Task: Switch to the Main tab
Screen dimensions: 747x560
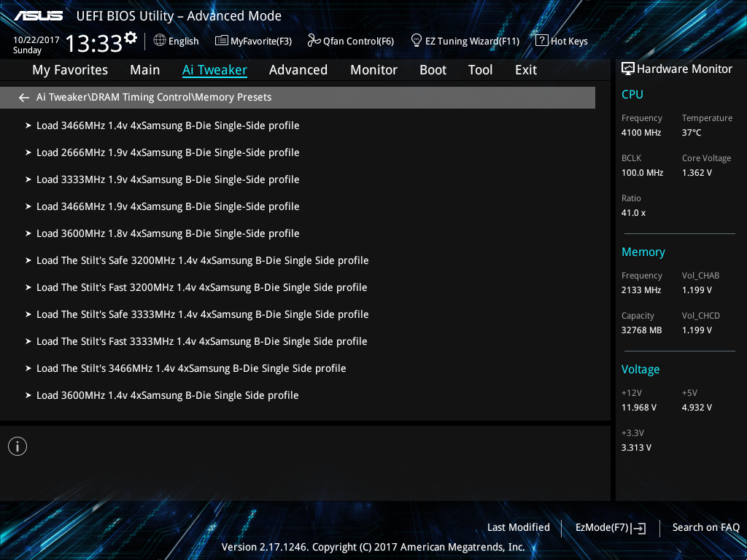Action: tap(145, 70)
